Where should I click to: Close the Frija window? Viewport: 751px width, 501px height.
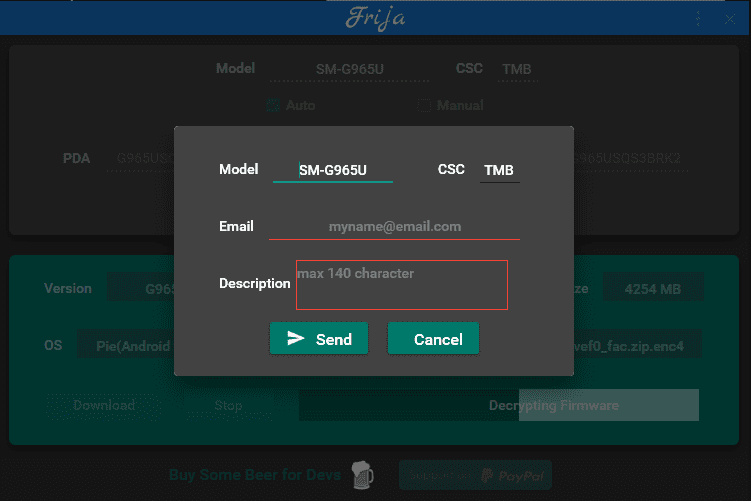pos(729,19)
